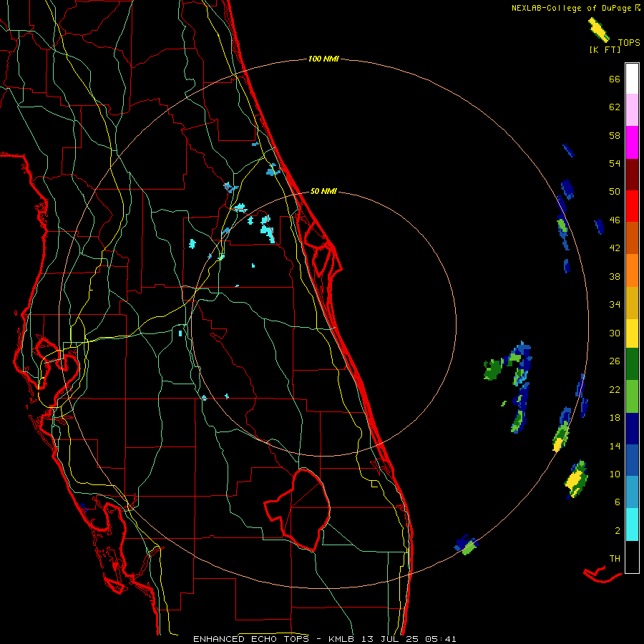Click the legend scale number '50'
Image resolution: width=644 pixels, height=644 pixels.
point(615,192)
